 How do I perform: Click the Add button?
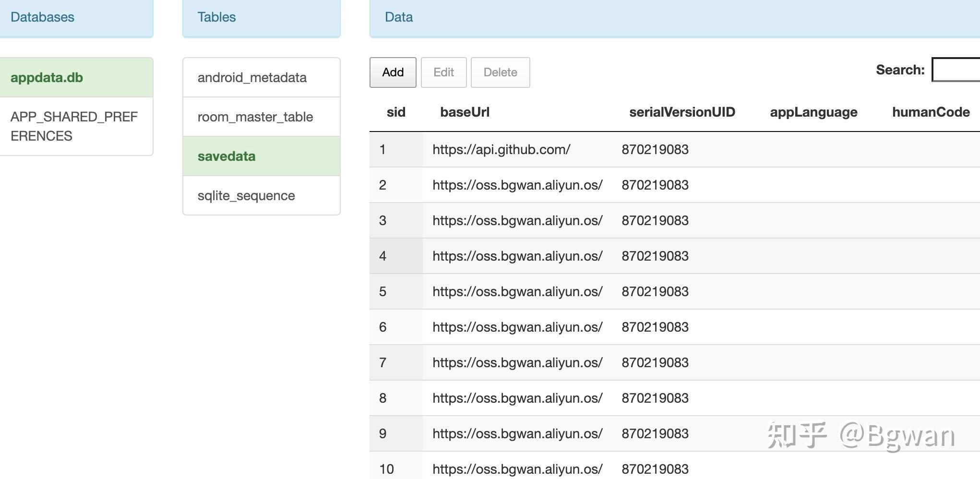[x=393, y=72]
